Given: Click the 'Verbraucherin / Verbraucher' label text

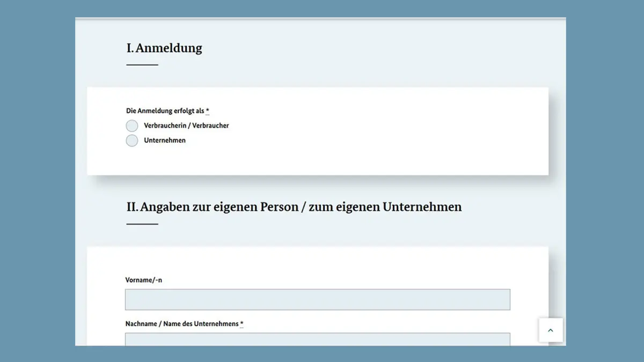Looking at the screenshot, I should point(186,125).
